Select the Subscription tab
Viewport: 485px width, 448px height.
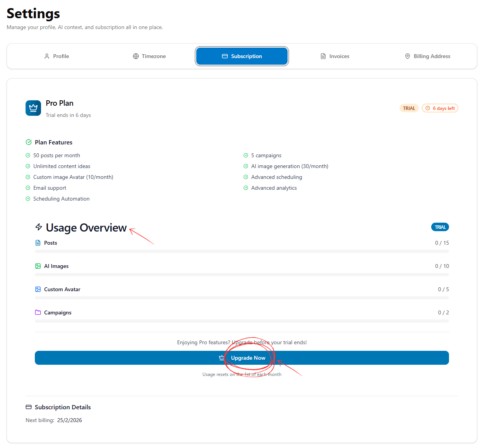242,56
